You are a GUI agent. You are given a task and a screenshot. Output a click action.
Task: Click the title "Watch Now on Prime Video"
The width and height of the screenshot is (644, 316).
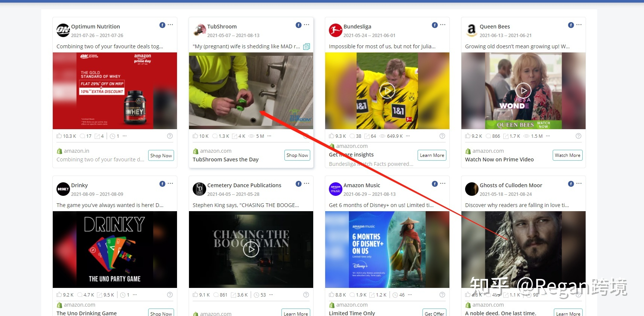[x=500, y=159]
